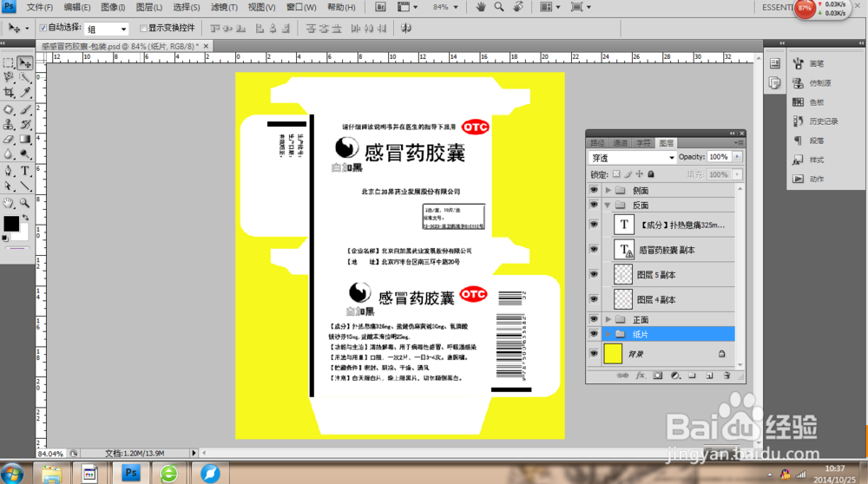Switch to the 路径 tab
This screenshot has height=484, width=868.
(597, 143)
